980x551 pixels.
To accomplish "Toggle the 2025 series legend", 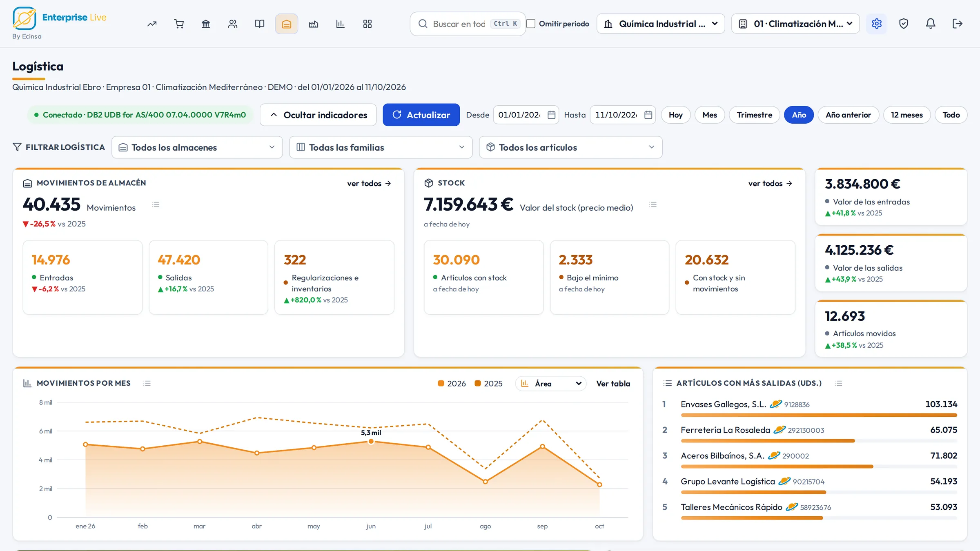I will pos(488,383).
